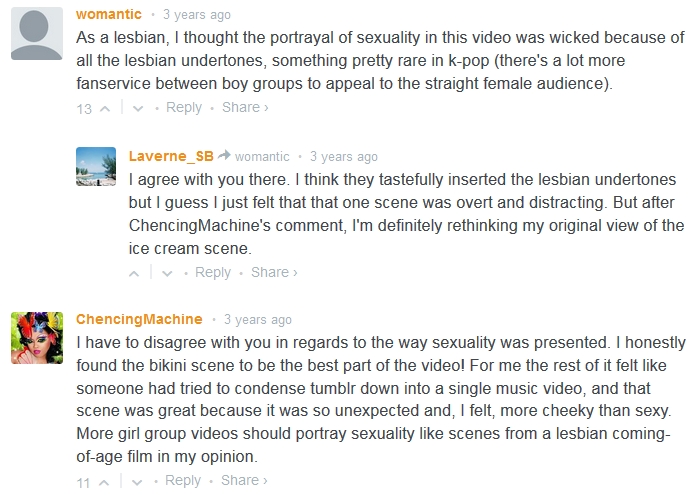Click the in-reply-to arrow beside Laverne_SB
The height and width of the screenshot is (495, 698).
225,156
